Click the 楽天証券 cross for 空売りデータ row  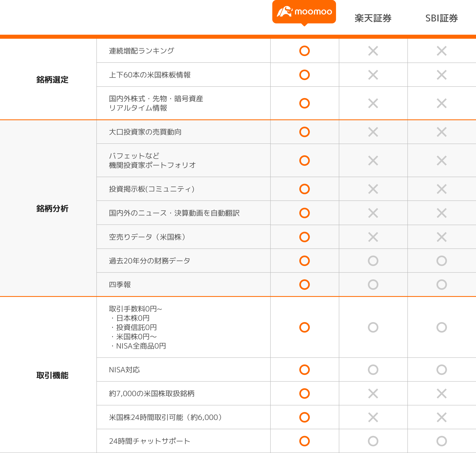pyautogui.click(x=373, y=237)
